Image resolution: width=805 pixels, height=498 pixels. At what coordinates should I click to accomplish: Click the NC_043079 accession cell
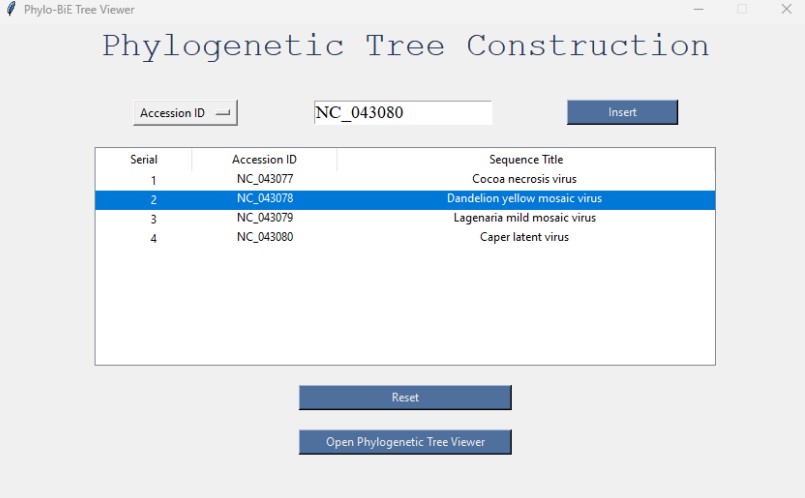pyautogui.click(x=265, y=218)
